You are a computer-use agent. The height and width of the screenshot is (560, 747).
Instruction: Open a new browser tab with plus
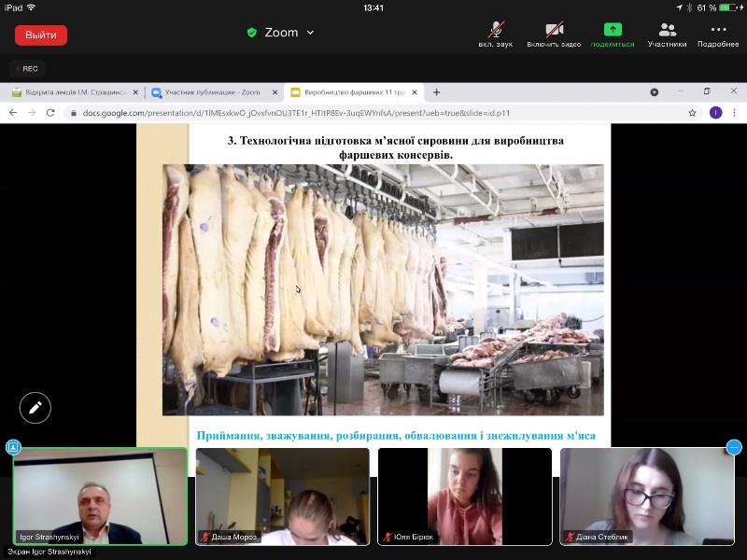coord(436,92)
